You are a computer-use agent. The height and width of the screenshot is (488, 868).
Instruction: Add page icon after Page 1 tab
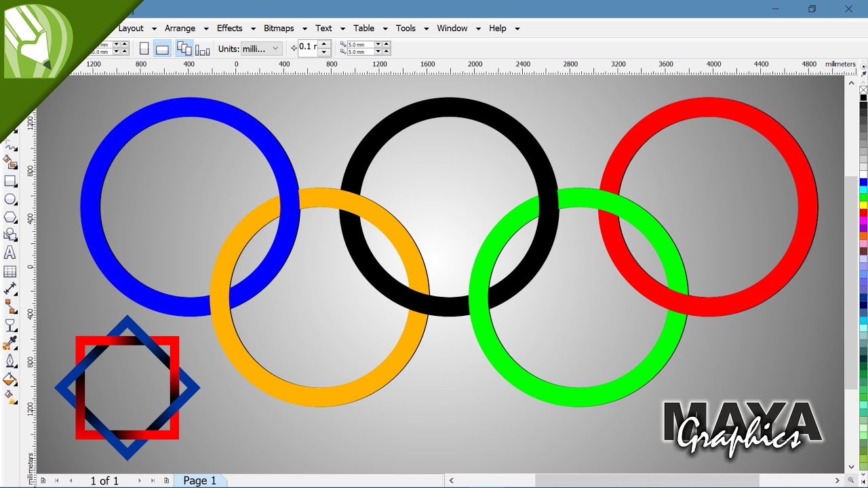coord(166,481)
